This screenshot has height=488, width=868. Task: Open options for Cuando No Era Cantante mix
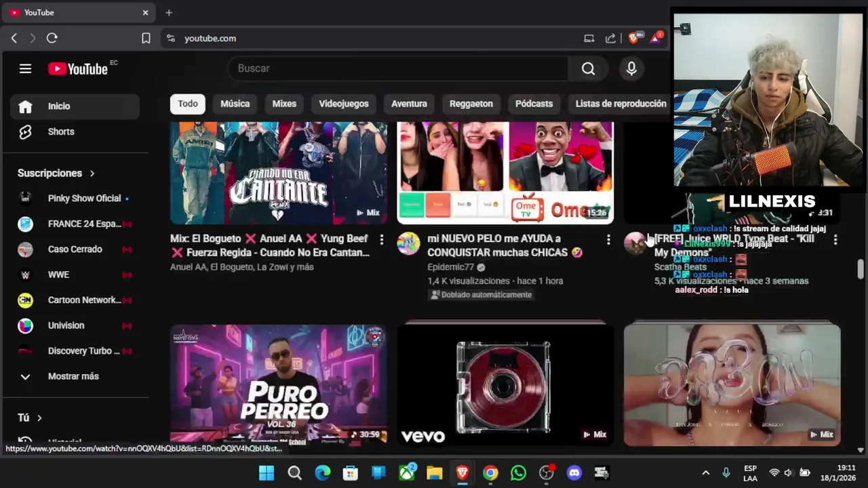(x=381, y=239)
